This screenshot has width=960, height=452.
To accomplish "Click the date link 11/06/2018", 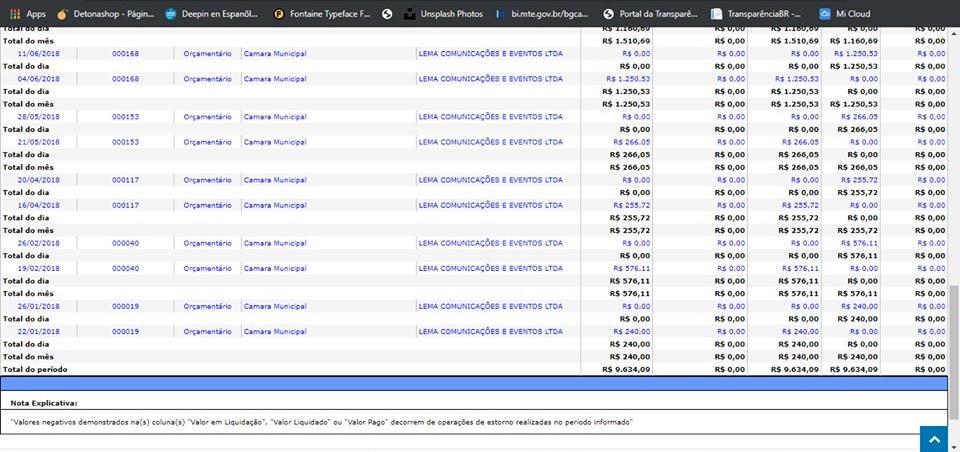I will coord(37,53).
